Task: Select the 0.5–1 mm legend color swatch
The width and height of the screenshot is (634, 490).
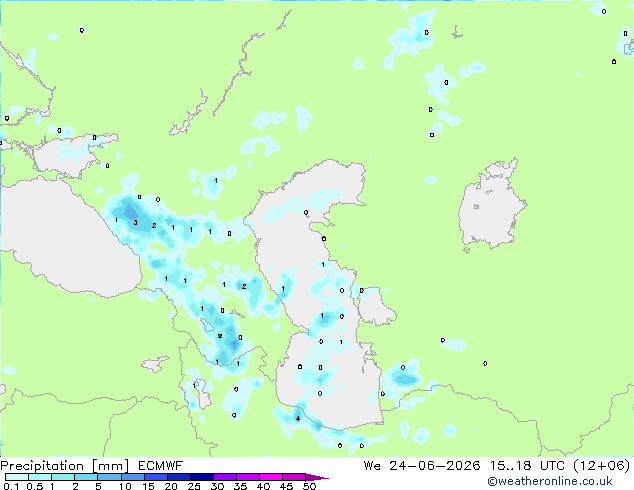Action: (x=40, y=477)
